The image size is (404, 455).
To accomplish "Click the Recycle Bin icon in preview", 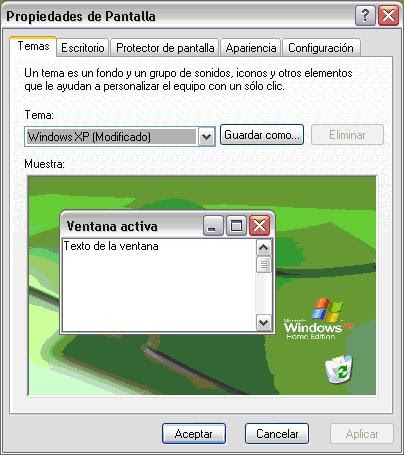I will tap(339, 369).
